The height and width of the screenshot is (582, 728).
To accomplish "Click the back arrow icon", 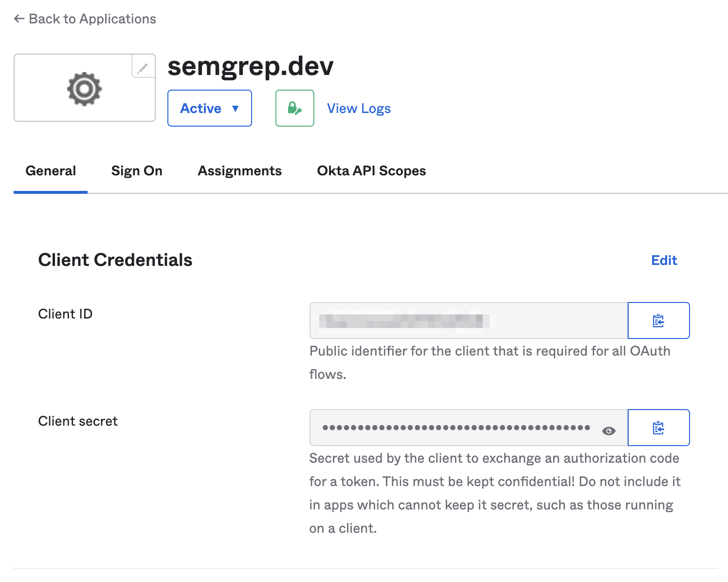I will pyautogui.click(x=18, y=19).
